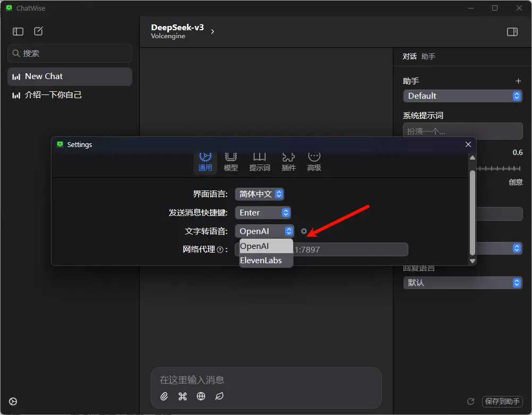Open text-to-speech gear settings icon

coord(304,231)
